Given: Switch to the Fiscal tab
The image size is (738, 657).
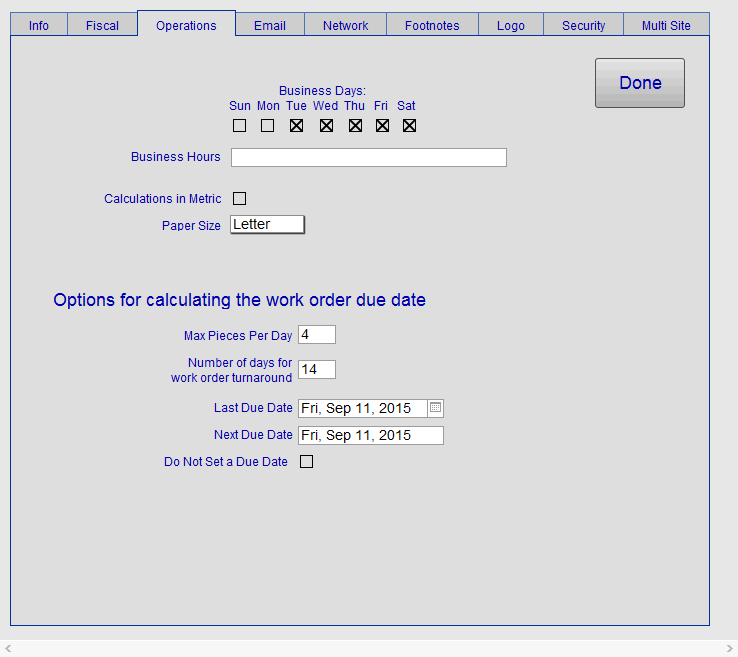Looking at the screenshot, I should pos(102,25).
